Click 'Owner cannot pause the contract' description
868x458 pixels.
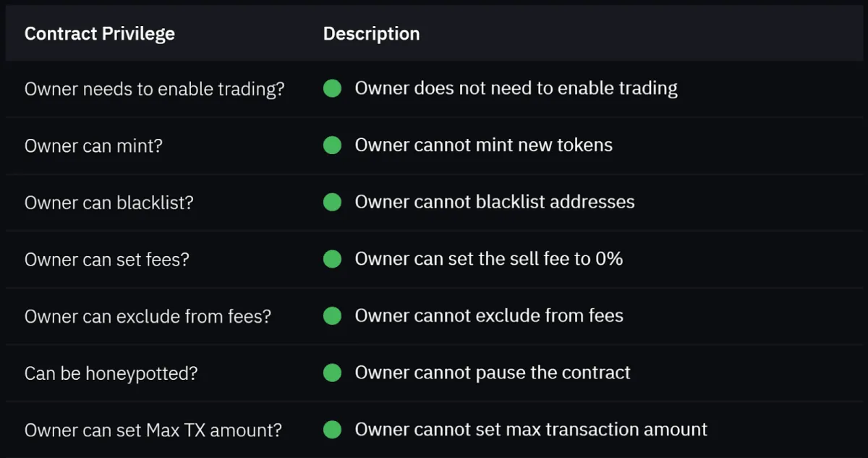[492, 373]
